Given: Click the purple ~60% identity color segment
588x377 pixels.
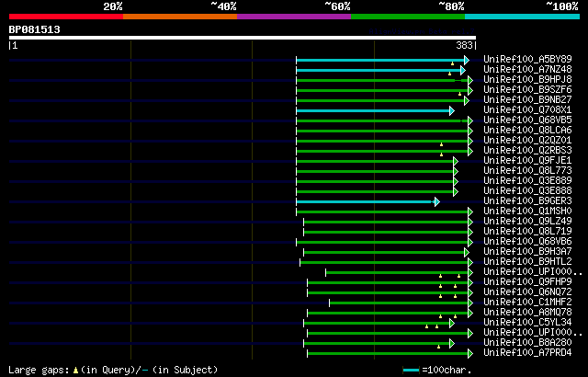Looking at the screenshot, I should [x=294, y=17].
